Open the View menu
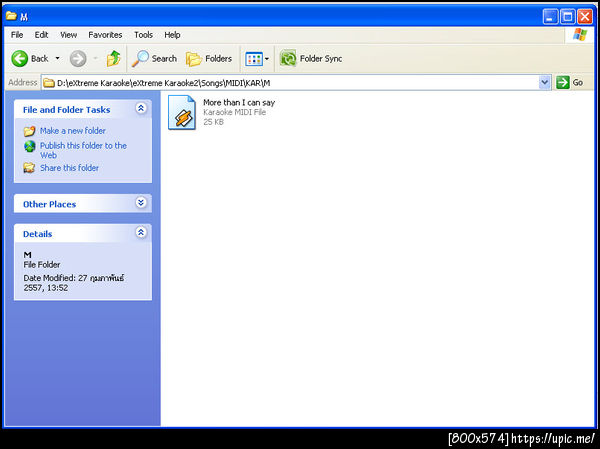This screenshot has width=600, height=449. [68, 35]
